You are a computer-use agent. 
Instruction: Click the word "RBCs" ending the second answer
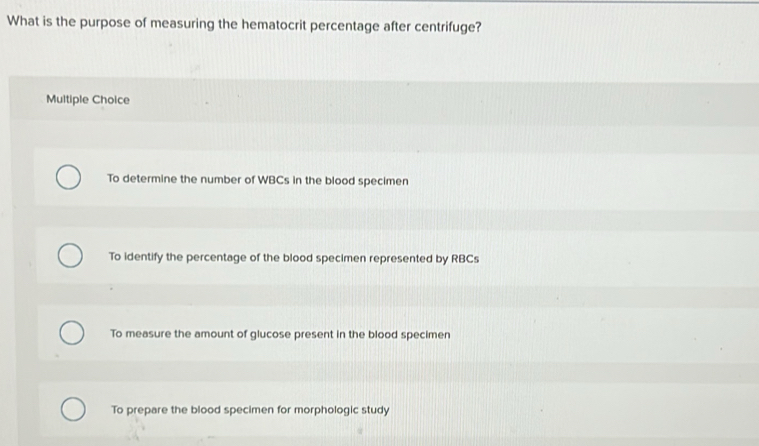click(x=465, y=257)
